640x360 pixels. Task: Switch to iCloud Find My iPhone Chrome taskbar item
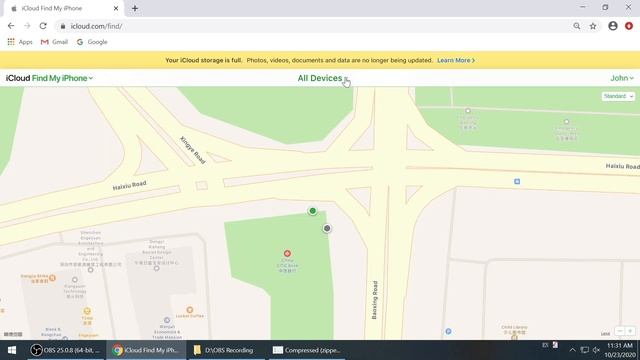[x=146, y=350]
